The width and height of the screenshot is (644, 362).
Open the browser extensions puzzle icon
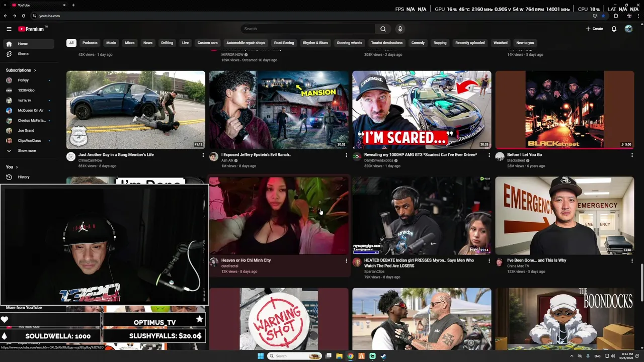(x=616, y=16)
